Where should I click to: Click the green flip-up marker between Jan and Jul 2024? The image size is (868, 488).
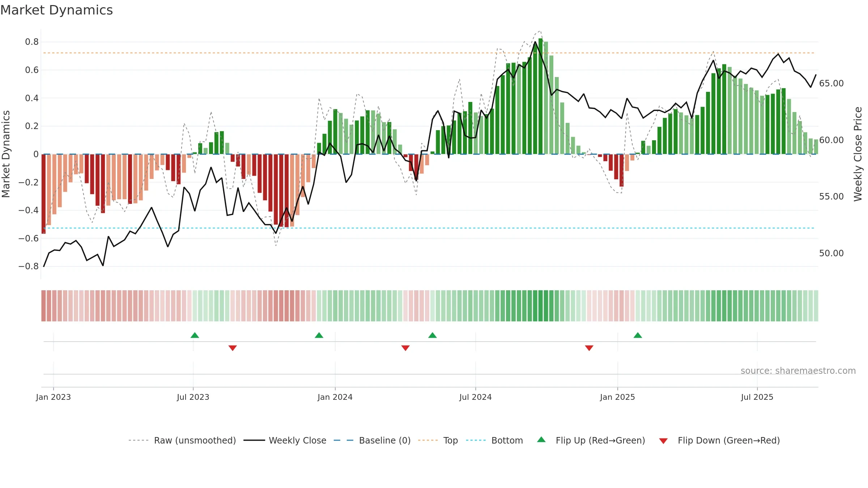pyautogui.click(x=433, y=335)
